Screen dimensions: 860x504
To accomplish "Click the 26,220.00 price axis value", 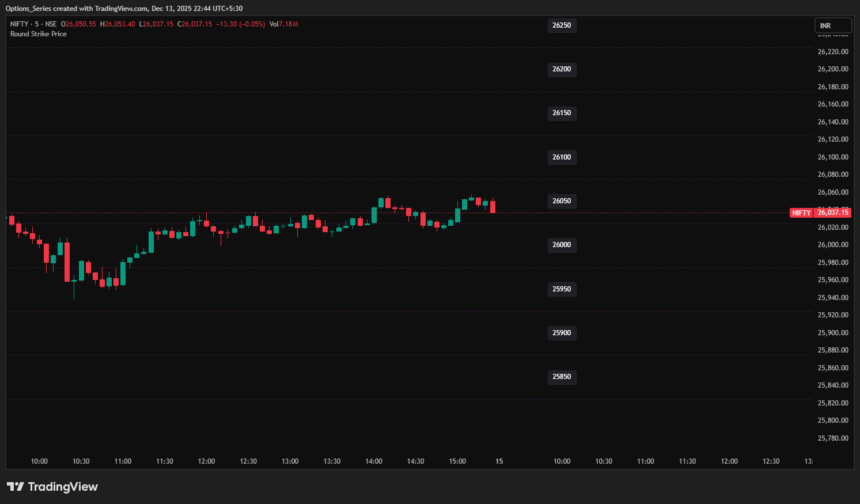I will (x=833, y=52).
